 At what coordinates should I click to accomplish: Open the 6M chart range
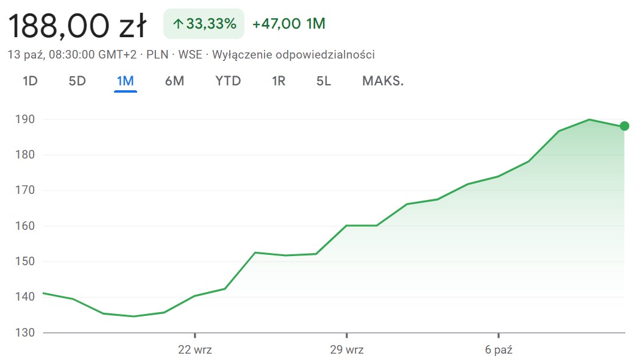click(174, 81)
